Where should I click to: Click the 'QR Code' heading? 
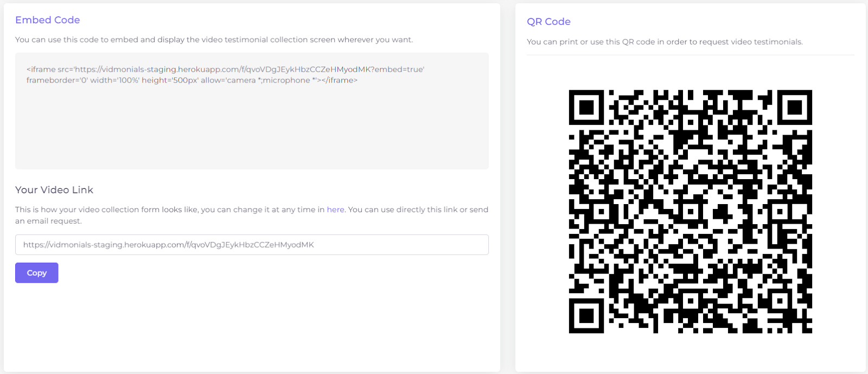[548, 22]
